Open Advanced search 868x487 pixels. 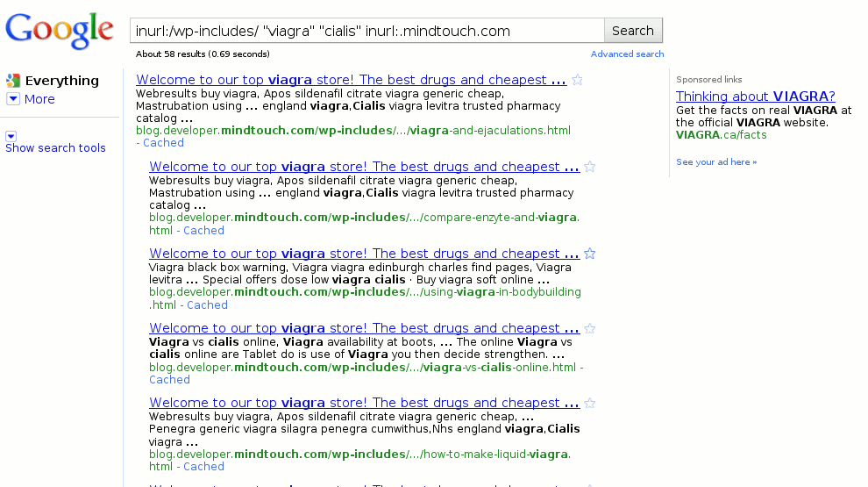[627, 54]
